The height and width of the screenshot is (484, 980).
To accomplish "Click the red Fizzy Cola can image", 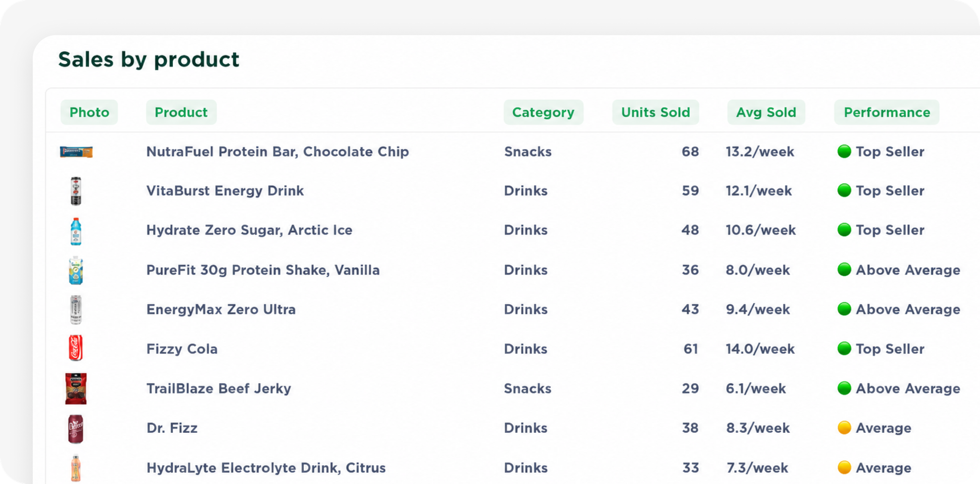I will [76, 348].
